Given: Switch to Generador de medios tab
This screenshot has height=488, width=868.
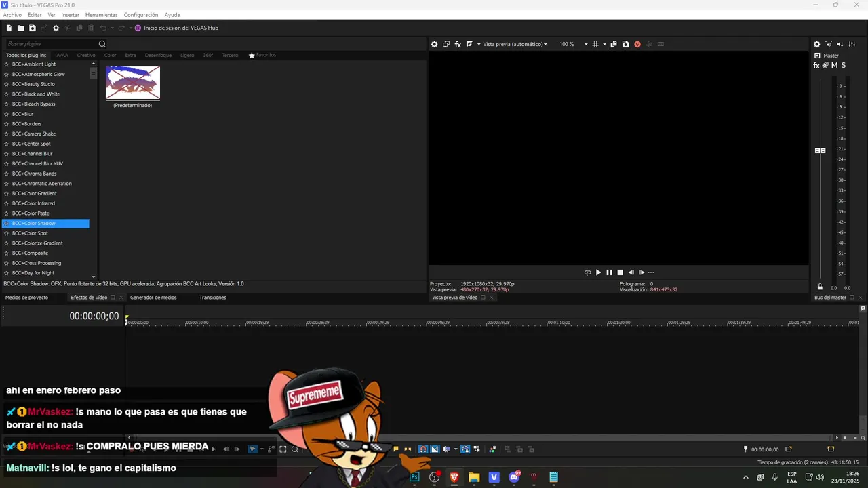Looking at the screenshot, I should (x=153, y=298).
